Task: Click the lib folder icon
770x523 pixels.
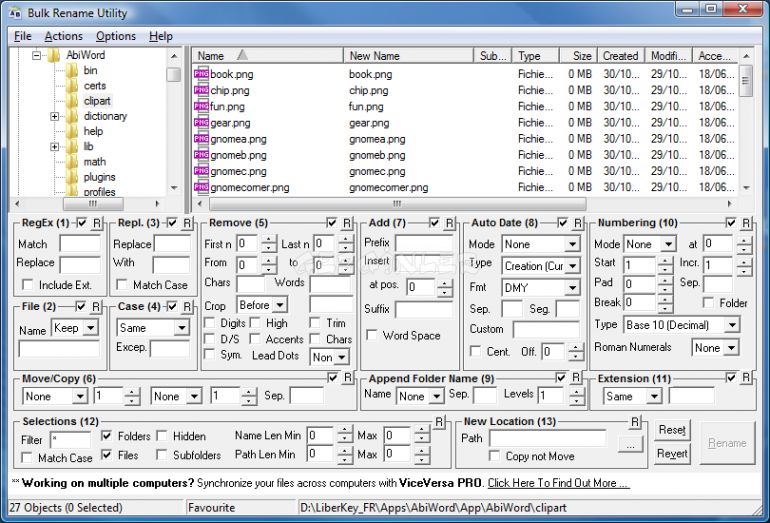Action: (x=72, y=146)
